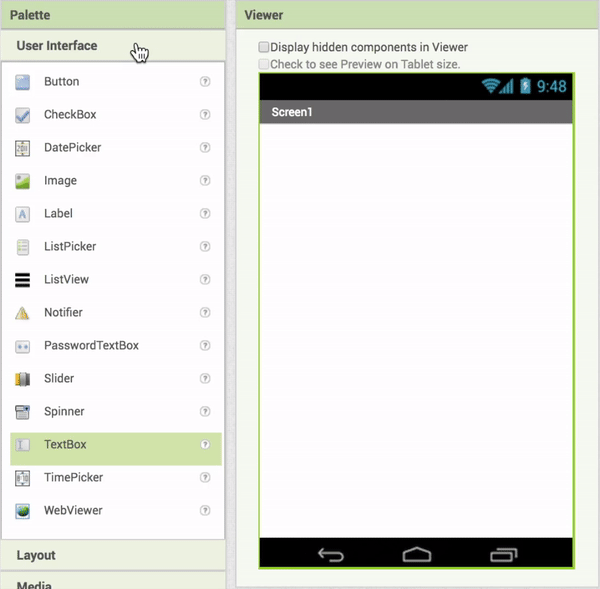This screenshot has width=600, height=589.
Task: Open help for DatePicker component
Action: 205,147
